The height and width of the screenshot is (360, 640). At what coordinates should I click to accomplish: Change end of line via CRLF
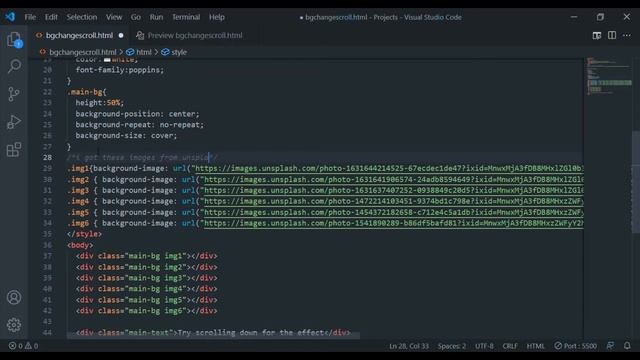(510, 346)
